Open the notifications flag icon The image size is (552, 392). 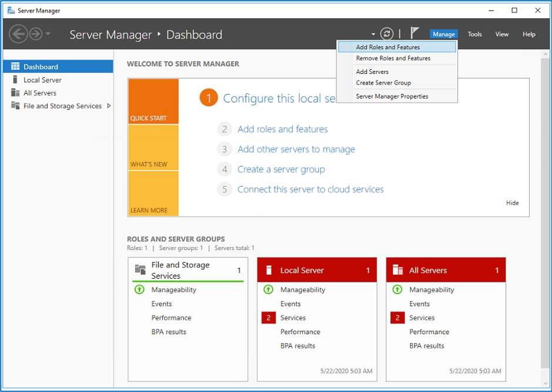click(x=415, y=33)
